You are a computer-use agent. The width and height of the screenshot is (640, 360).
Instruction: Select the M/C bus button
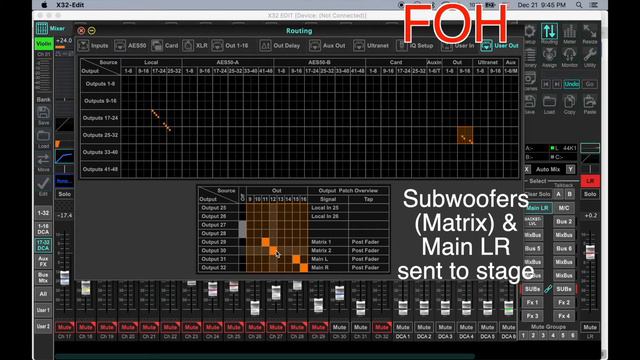[x=564, y=208]
